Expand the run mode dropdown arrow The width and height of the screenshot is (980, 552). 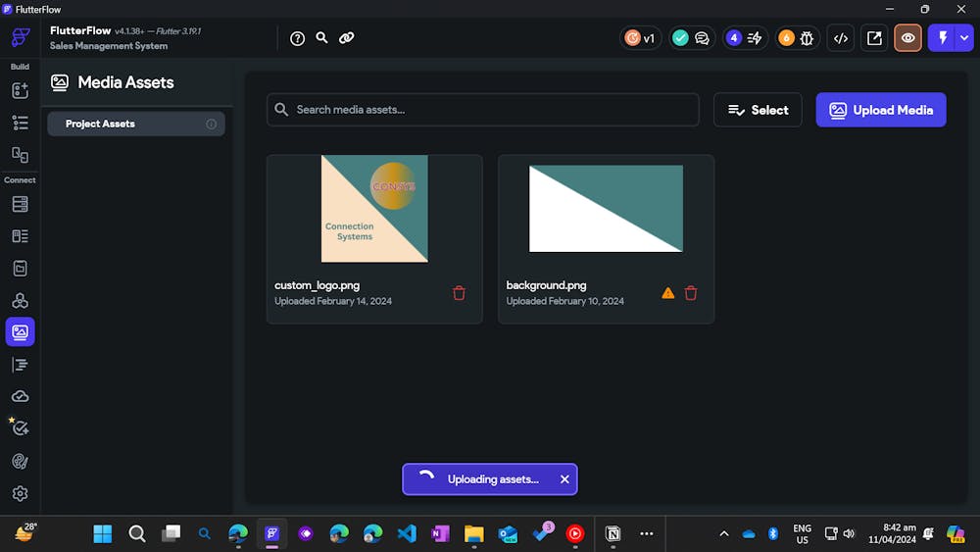point(965,38)
